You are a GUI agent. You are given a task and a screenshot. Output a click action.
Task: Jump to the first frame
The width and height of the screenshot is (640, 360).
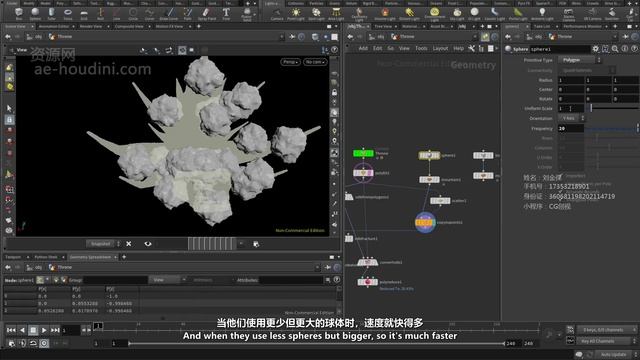pos(11,330)
